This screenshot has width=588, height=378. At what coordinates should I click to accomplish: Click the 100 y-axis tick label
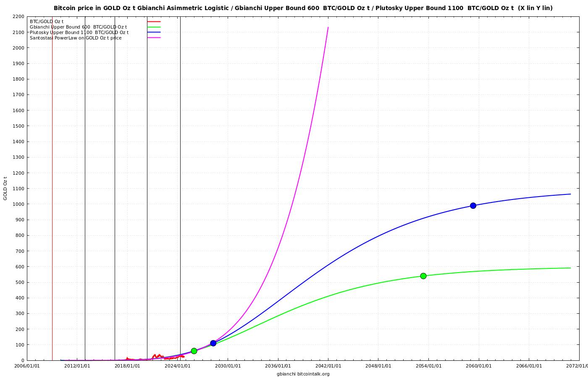pos(20,345)
